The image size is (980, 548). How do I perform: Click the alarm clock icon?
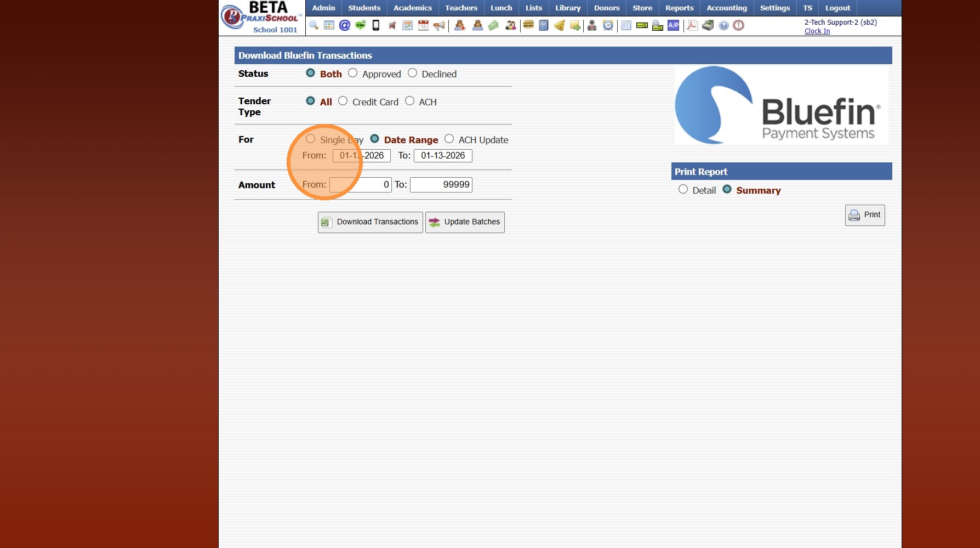[x=608, y=25]
